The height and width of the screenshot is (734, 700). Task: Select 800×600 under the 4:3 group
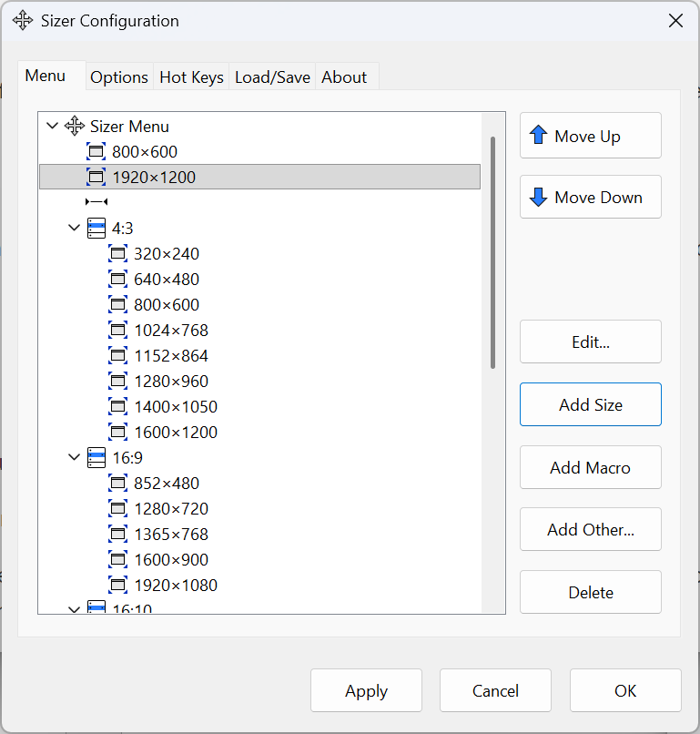click(167, 305)
